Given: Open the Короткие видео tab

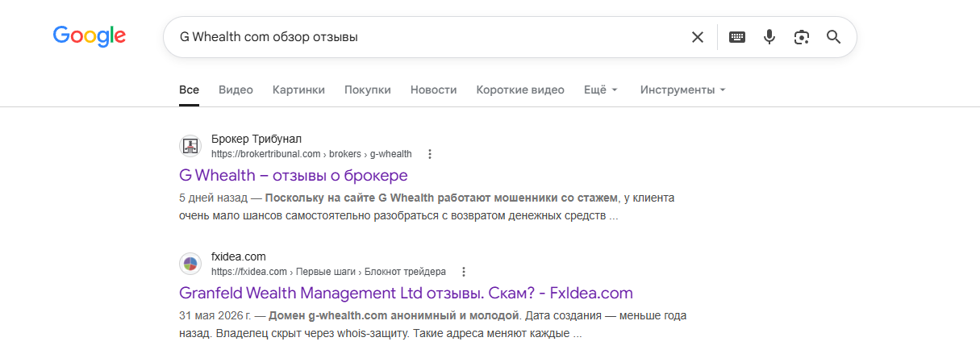Looking at the screenshot, I should (x=520, y=90).
